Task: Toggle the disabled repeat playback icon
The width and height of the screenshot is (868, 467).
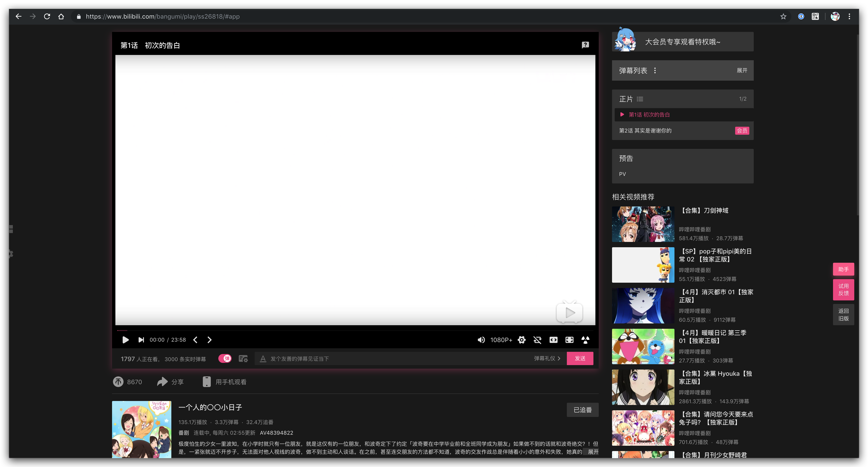Action: pos(537,340)
